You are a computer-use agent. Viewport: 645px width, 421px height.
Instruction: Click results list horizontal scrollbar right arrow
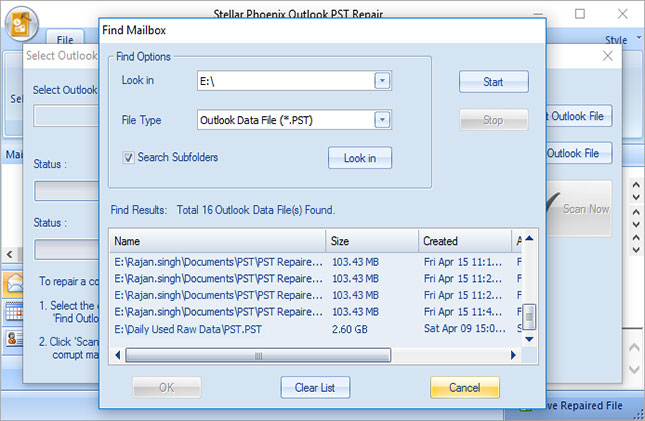point(515,355)
